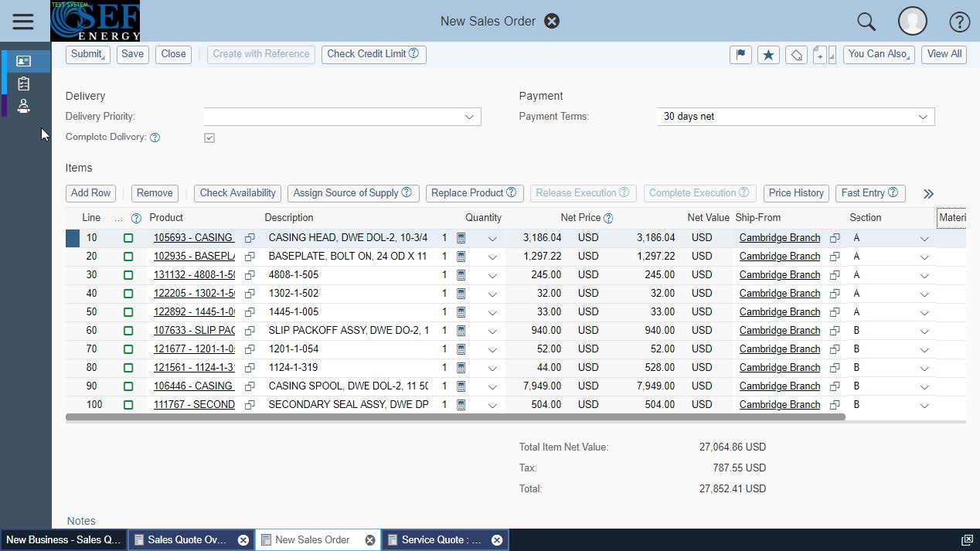Click help icon beside Net Price header
The width and height of the screenshot is (980, 551).
click(x=608, y=218)
